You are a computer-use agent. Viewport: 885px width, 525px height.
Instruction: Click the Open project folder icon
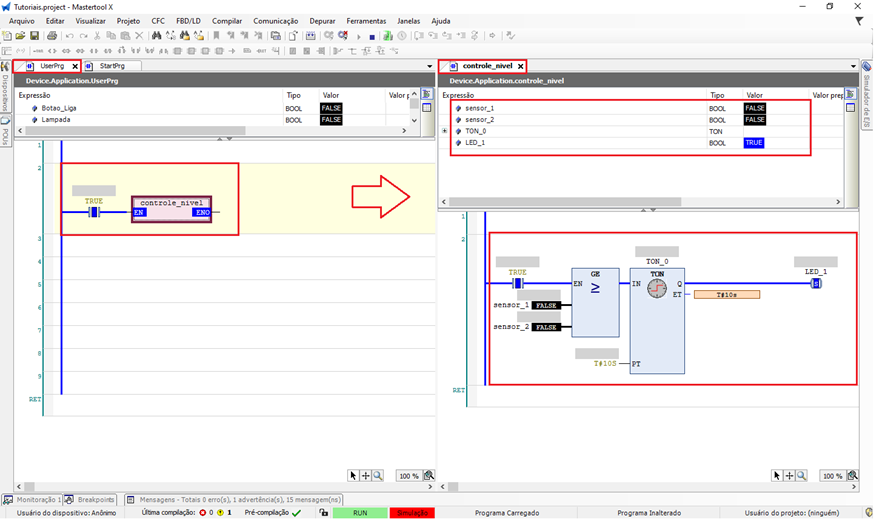click(20, 36)
